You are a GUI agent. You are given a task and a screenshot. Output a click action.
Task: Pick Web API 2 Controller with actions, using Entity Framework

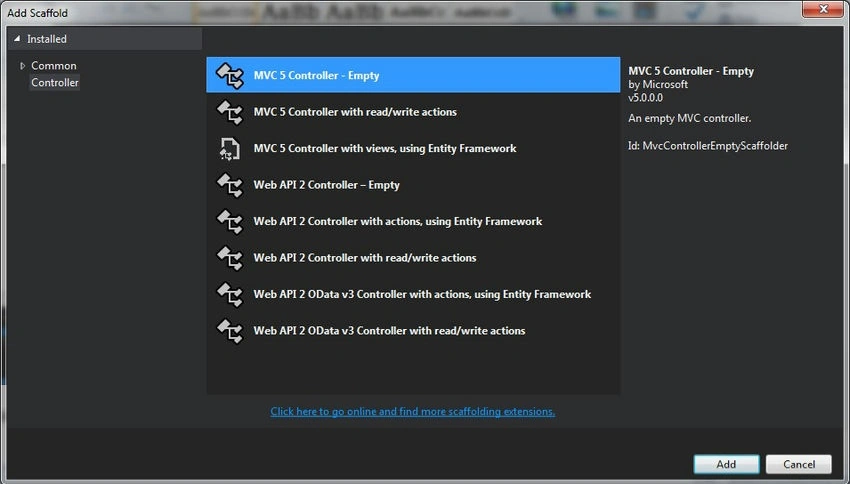click(x=413, y=221)
